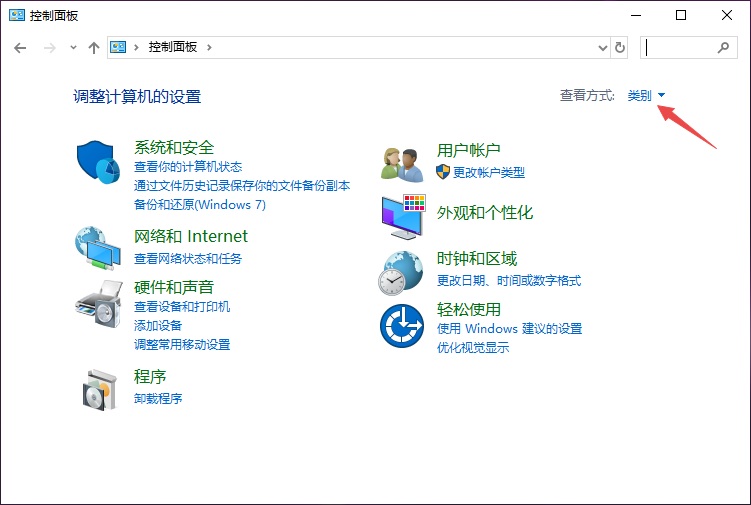Image resolution: width=751 pixels, height=505 pixels.
Task: Open the System and Security shield icon
Action: (98, 162)
